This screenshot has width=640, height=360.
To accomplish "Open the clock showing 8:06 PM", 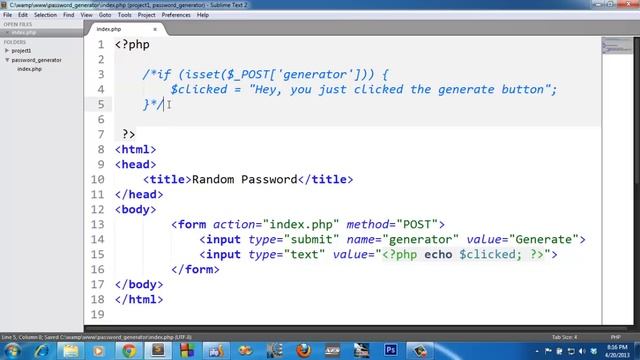I will click(x=617, y=351).
